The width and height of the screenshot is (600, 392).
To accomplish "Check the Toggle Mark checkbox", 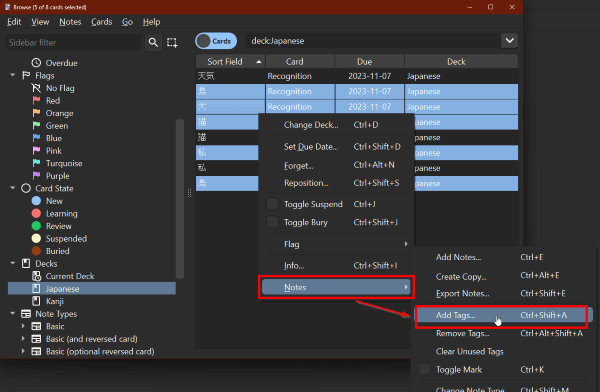I will click(x=424, y=369).
